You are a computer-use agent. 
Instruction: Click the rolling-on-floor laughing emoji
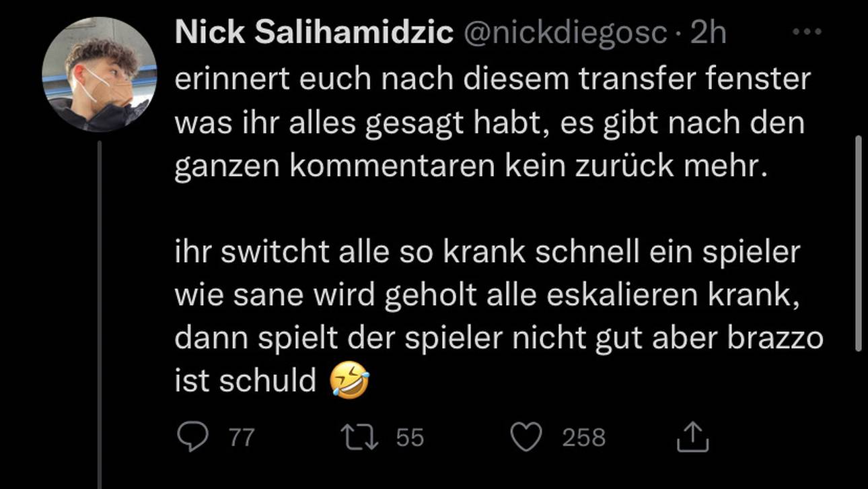pos(349,382)
